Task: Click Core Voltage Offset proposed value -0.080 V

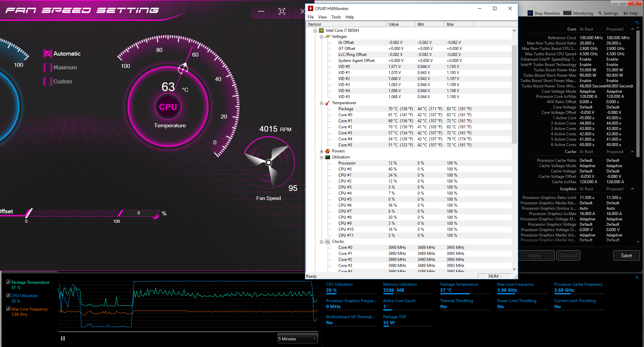Action: 613,113
